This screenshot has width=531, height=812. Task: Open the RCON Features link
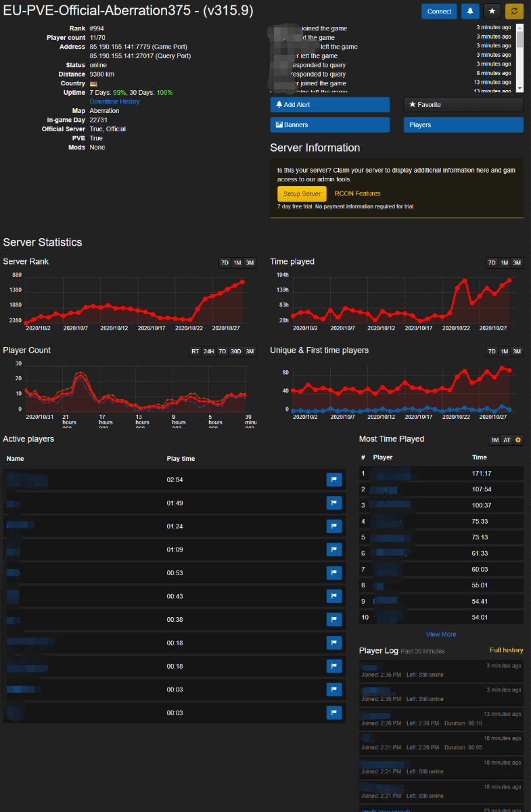[357, 194]
